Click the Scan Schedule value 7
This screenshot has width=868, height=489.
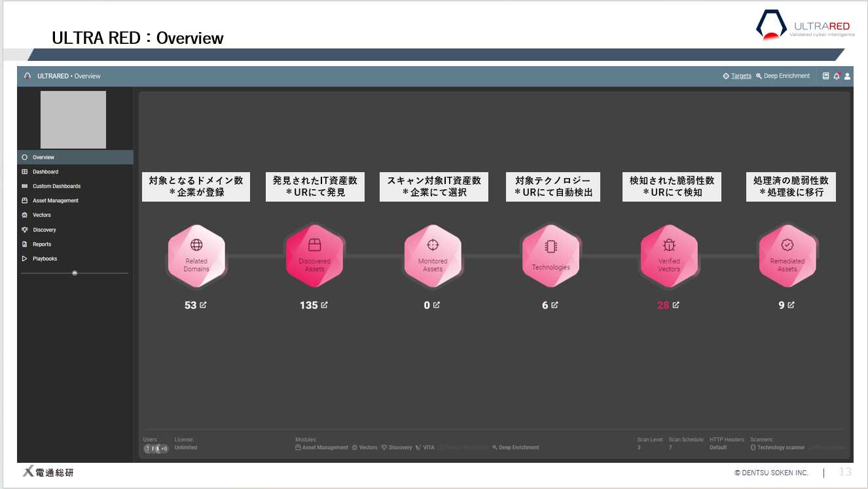670,448
